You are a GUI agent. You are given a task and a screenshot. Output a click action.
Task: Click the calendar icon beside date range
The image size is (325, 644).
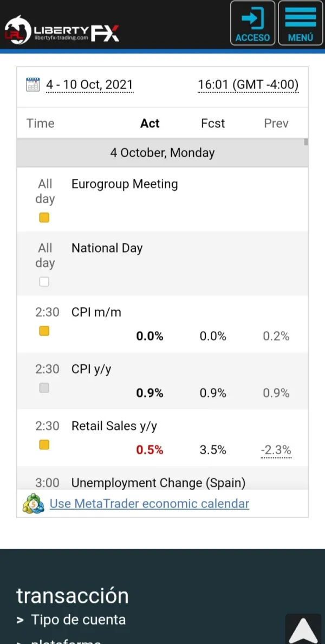[33, 85]
